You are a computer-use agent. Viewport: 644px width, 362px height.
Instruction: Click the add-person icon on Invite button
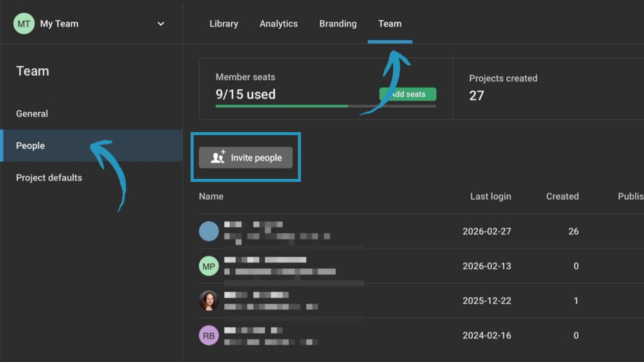[218, 157]
